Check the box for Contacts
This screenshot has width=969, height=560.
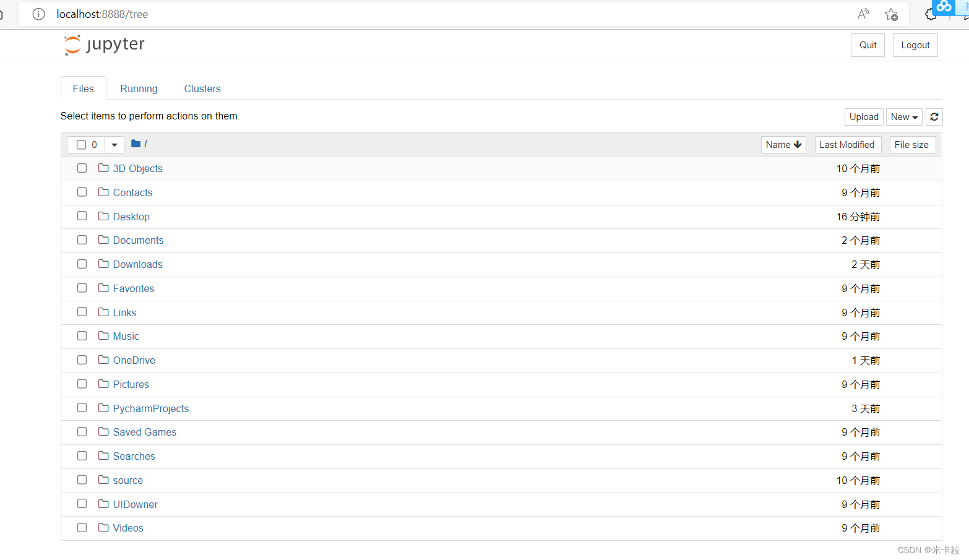82,192
